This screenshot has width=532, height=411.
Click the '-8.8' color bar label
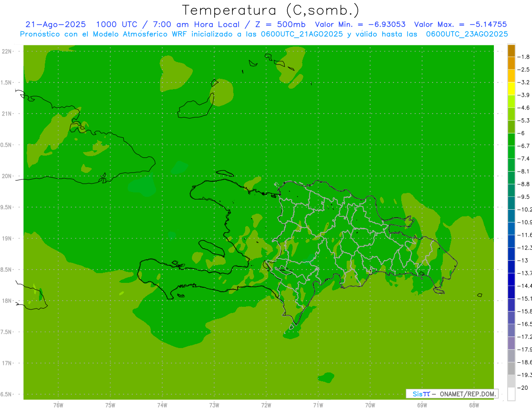[524, 184]
